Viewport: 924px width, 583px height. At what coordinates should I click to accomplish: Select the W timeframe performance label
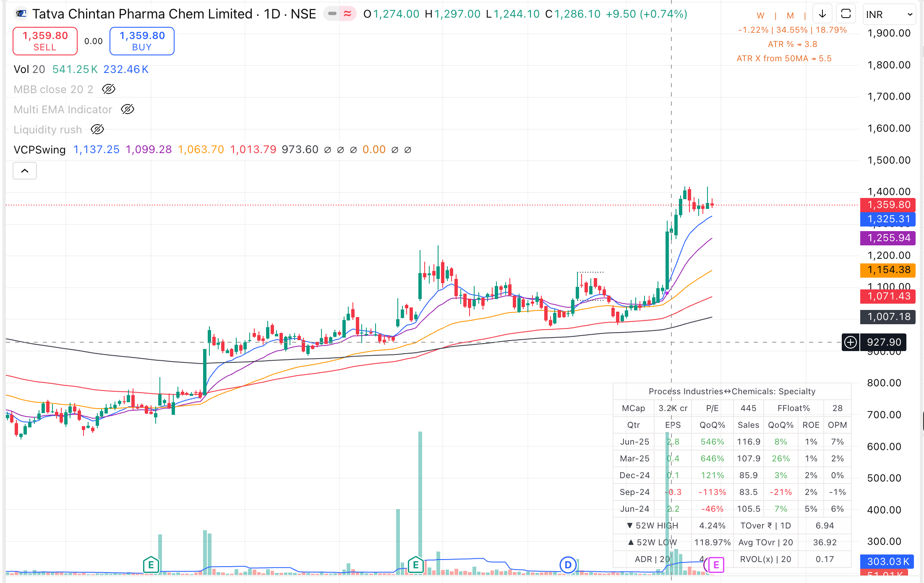(760, 16)
